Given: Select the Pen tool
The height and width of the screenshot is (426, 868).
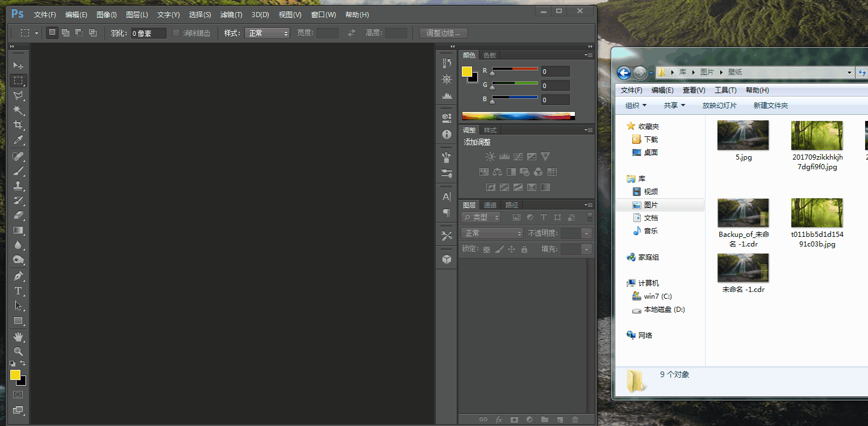Looking at the screenshot, I should pyautogui.click(x=18, y=276).
